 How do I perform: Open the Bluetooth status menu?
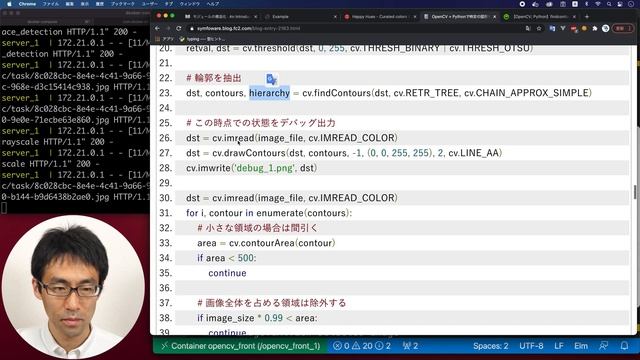(x=586, y=4)
